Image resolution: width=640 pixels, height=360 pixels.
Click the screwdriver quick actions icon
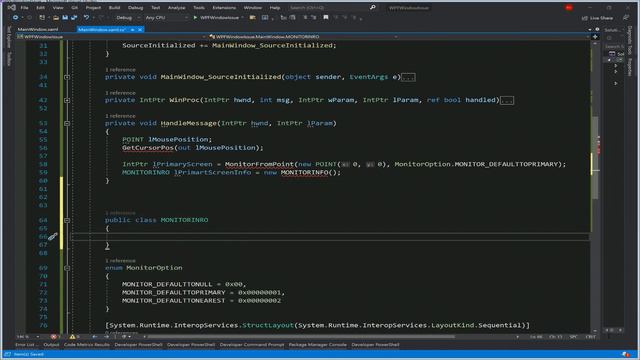pos(53,236)
